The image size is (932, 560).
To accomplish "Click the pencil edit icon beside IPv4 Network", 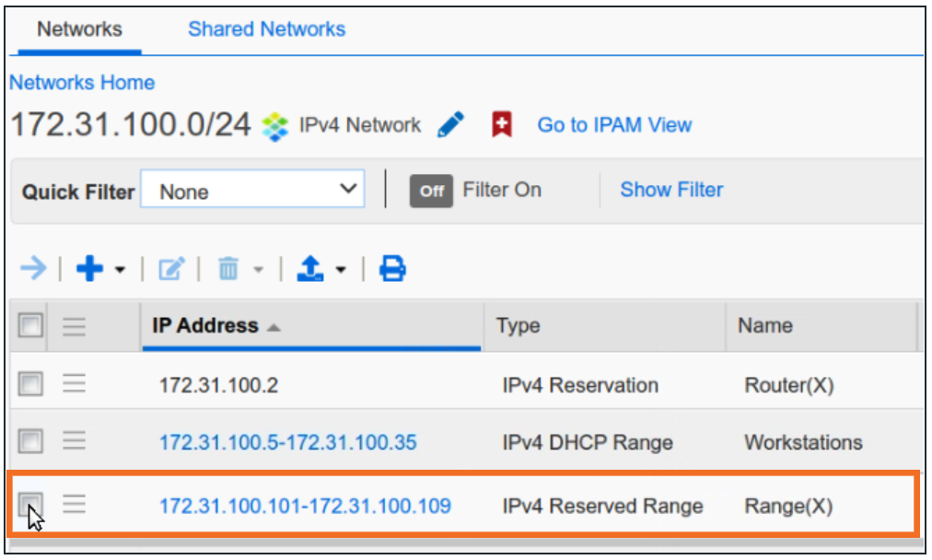I will [450, 125].
